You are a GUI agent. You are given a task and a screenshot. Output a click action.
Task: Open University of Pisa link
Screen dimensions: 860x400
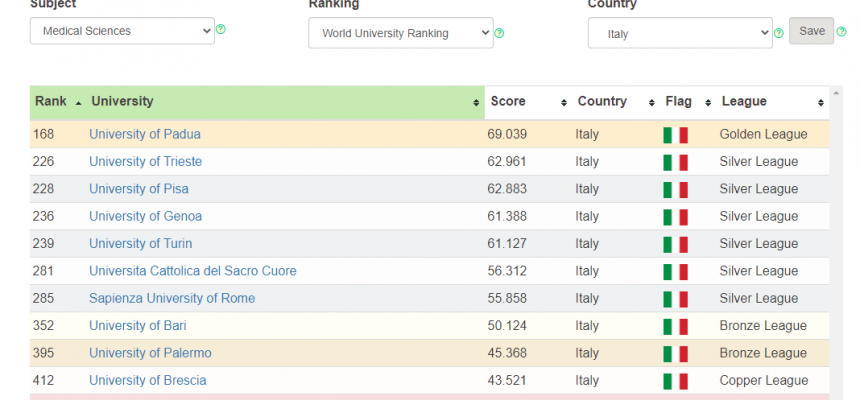click(139, 189)
